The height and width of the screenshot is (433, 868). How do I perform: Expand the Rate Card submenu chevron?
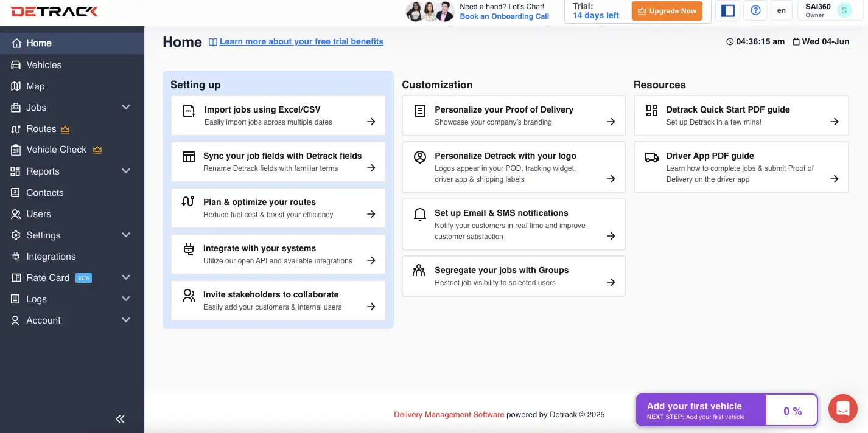[x=126, y=278]
